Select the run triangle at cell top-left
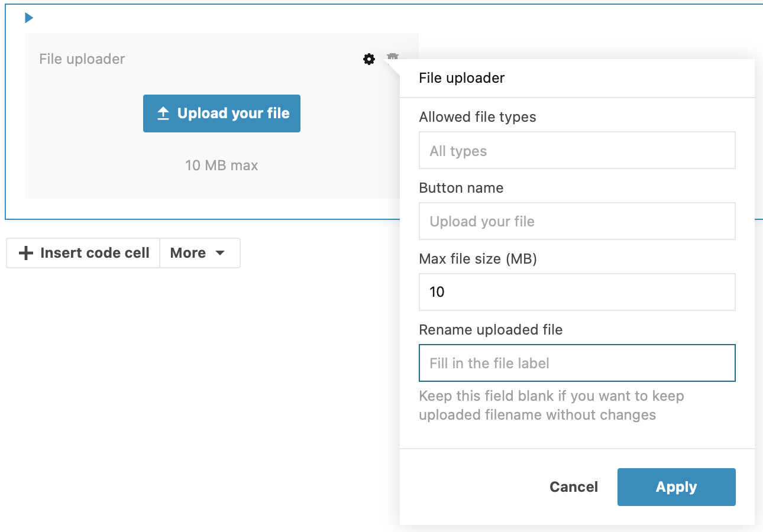This screenshot has height=532, width=763. 28,18
